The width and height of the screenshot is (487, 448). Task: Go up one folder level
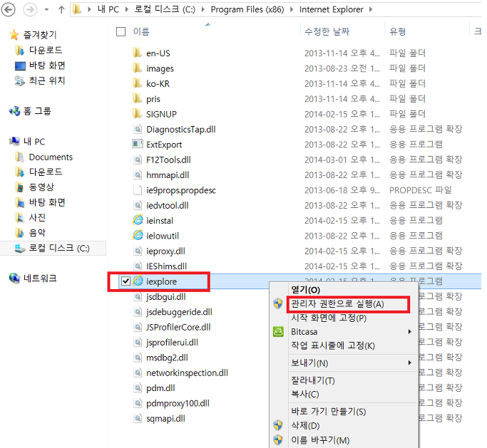pyautogui.click(x=61, y=10)
